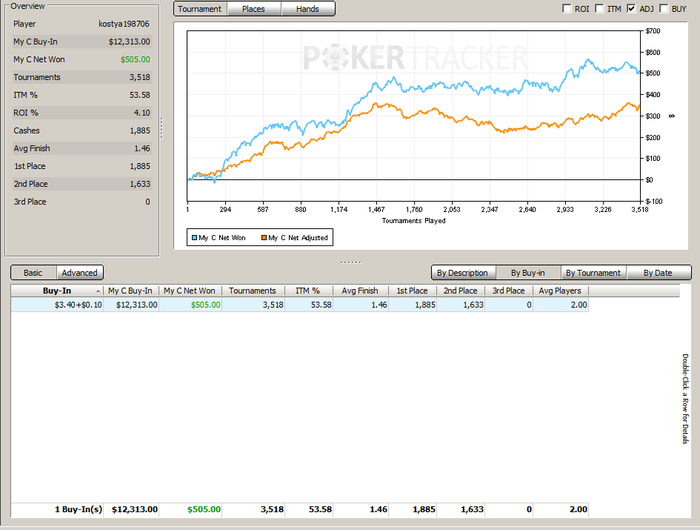Select the Advanced report view
The image size is (700, 530).
[x=79, y=273]
